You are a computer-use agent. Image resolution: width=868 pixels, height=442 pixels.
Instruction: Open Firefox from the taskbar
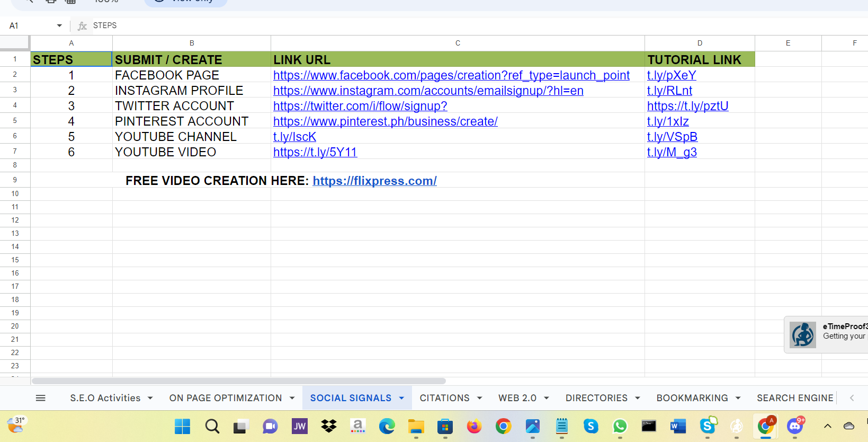click(x=474, y=426)
